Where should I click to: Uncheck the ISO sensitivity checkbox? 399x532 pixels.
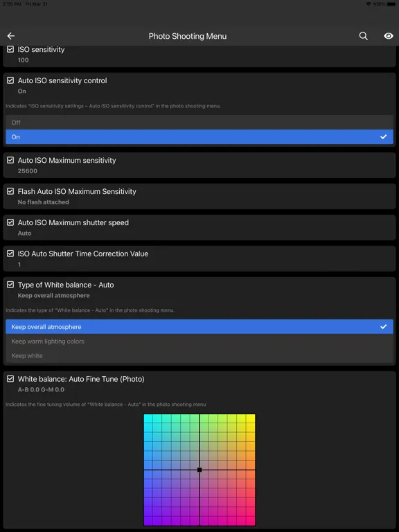click(x=10, y=49)
